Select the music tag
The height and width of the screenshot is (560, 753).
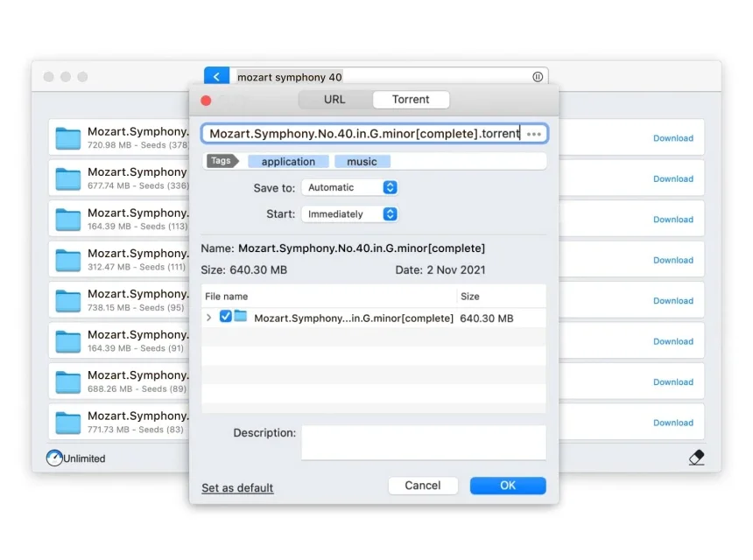pyautogui.click(x=362, y=162)
